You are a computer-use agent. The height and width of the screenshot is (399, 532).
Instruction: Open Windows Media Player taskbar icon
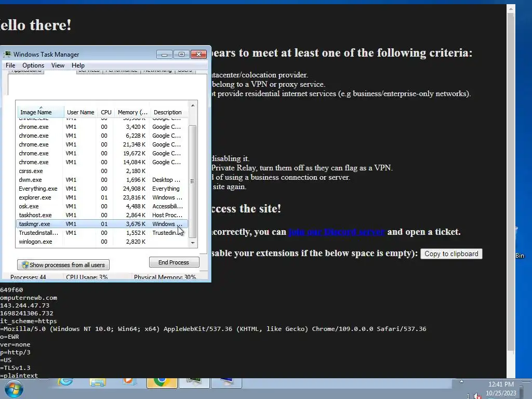[129, 382]
